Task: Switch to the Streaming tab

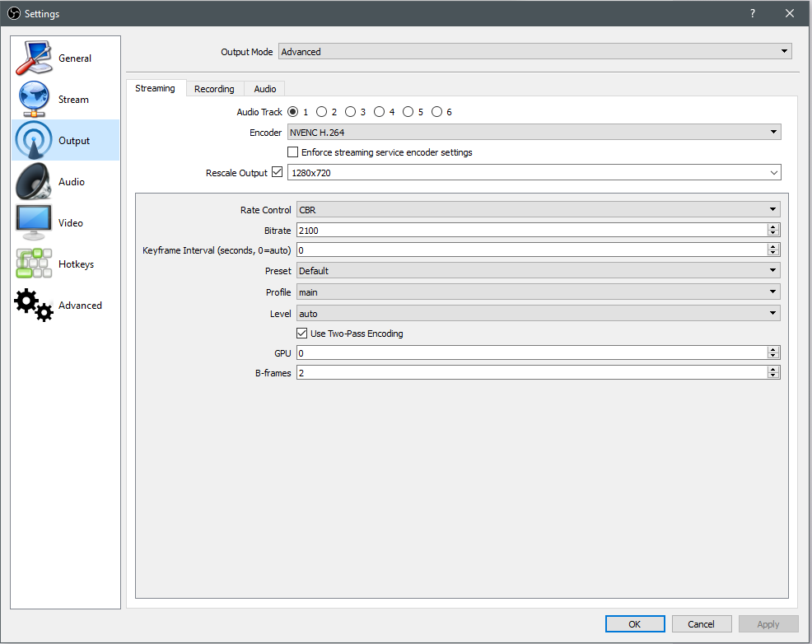Action: pos(156,88)
